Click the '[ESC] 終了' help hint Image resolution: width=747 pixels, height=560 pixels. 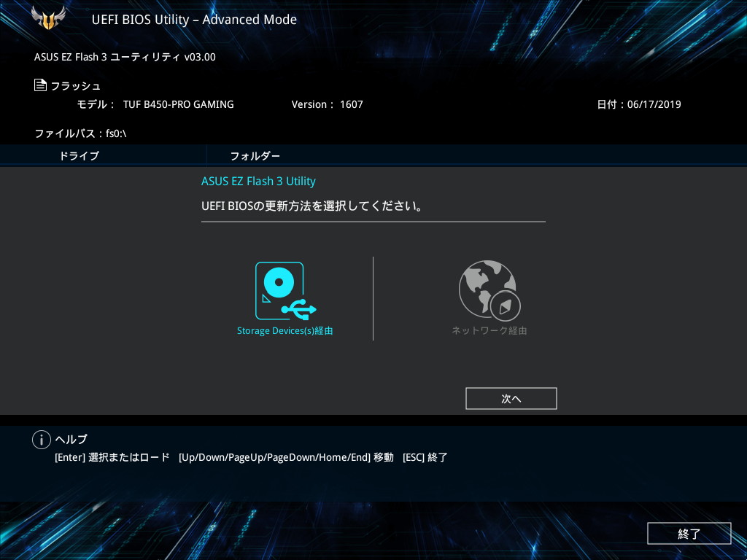pyautogui.click(x=425, y=457)
